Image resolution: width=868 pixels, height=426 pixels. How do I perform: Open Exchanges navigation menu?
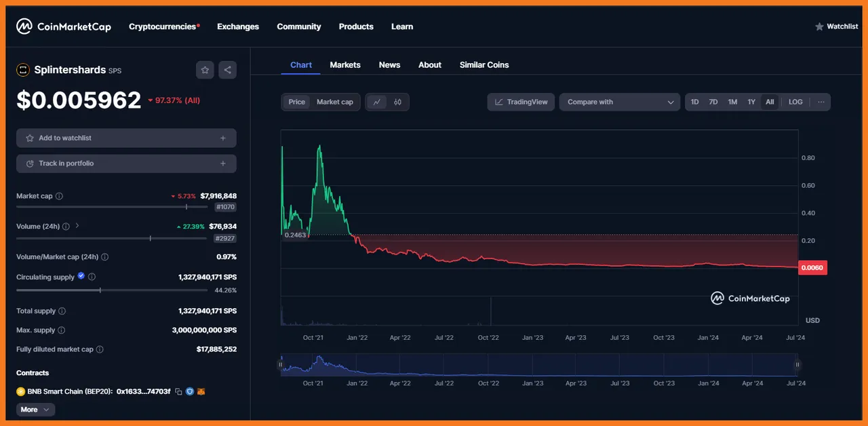tap(238, 26)
